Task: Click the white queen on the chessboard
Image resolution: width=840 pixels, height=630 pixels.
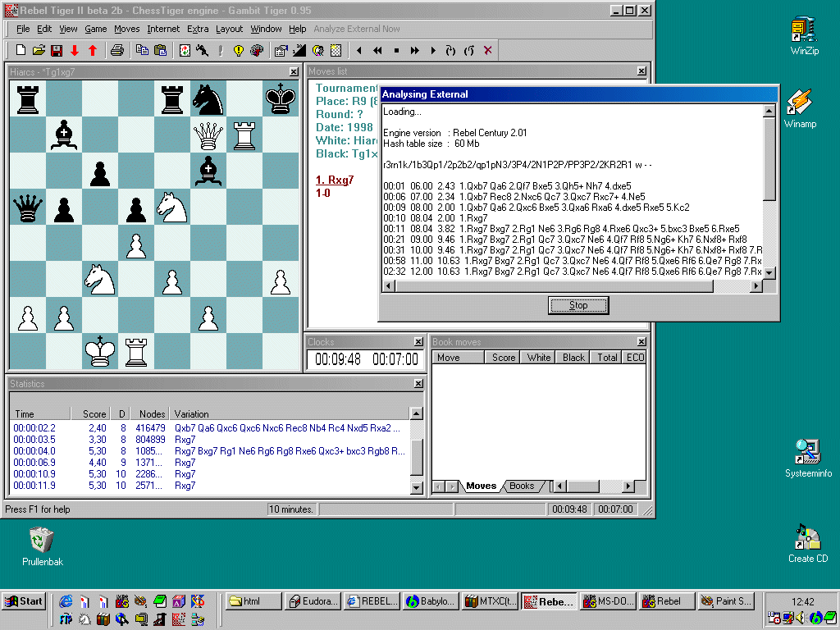Action: (x=208, y=135)
